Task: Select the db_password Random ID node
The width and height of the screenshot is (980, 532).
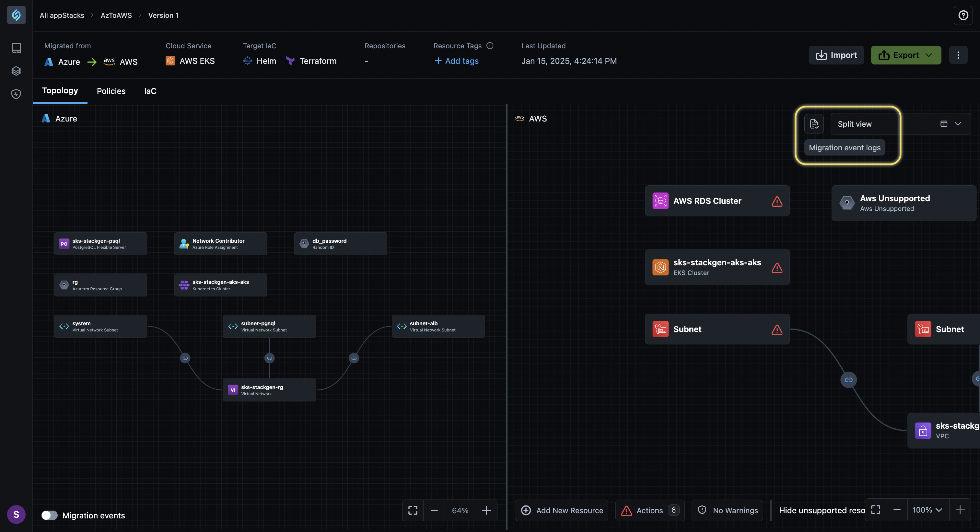Action: pos(341,244)
